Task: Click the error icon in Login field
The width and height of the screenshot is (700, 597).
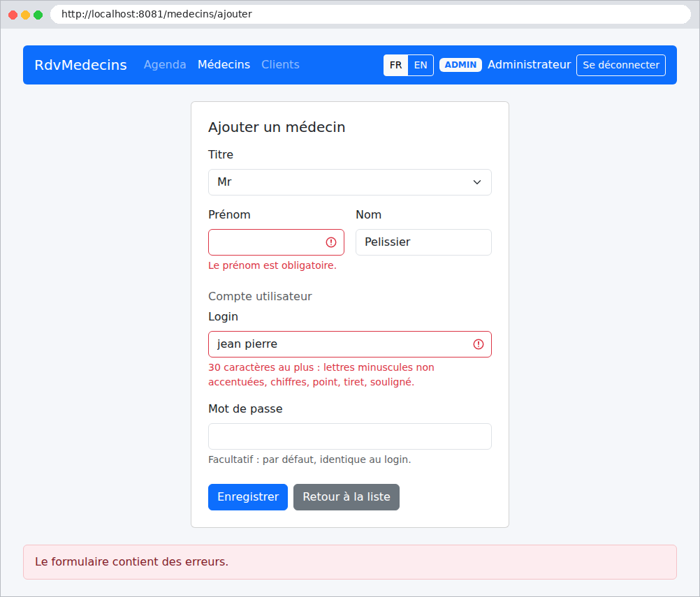Action: [478, 344]
